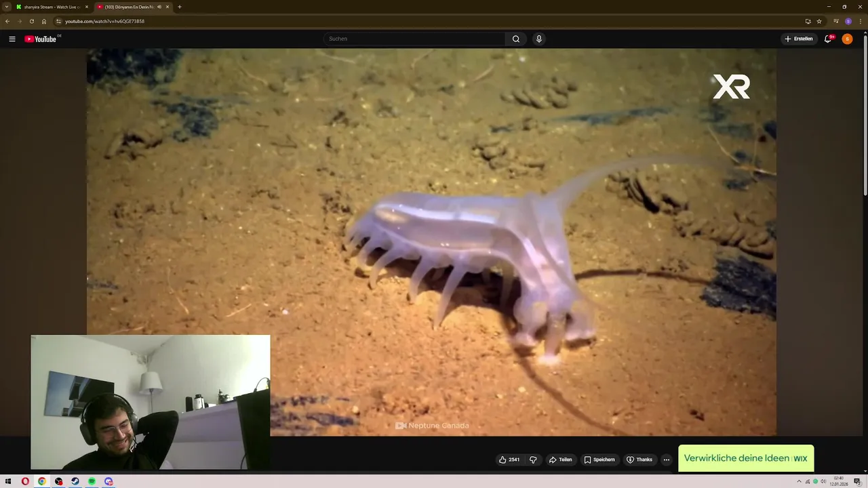This screenshot has height=488, width=868.
Task: Open Steam from the taskbar
Action: click(75, 481)
